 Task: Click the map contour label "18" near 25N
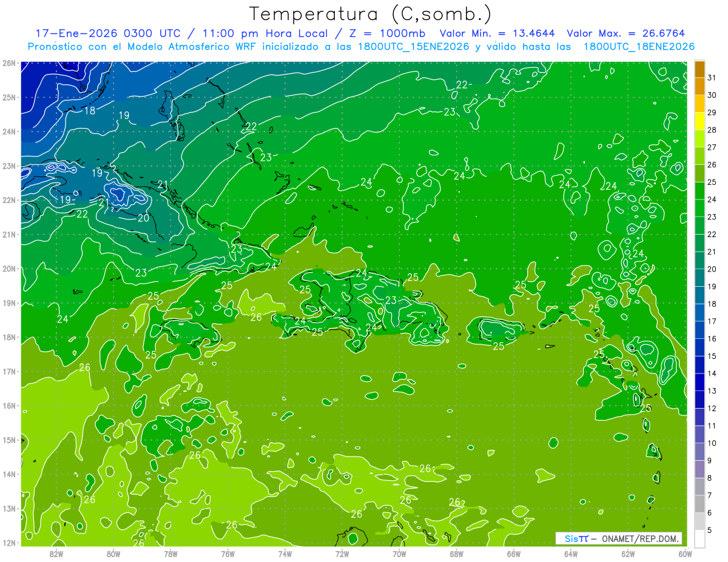[90, 111]
